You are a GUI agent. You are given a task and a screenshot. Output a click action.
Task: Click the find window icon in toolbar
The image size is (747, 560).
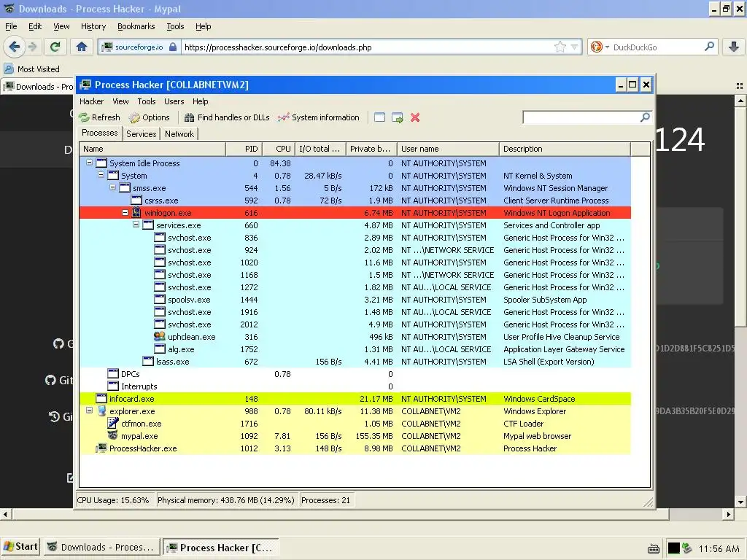click(x=379, y=117)
